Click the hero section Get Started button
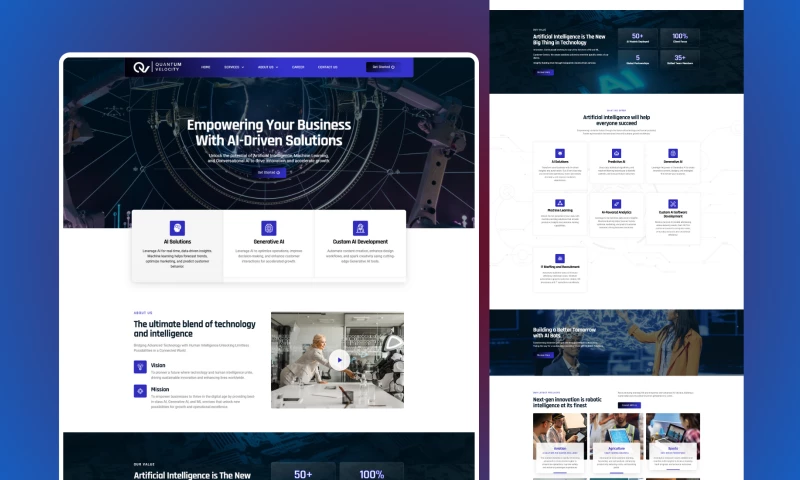 click(269, 172)
